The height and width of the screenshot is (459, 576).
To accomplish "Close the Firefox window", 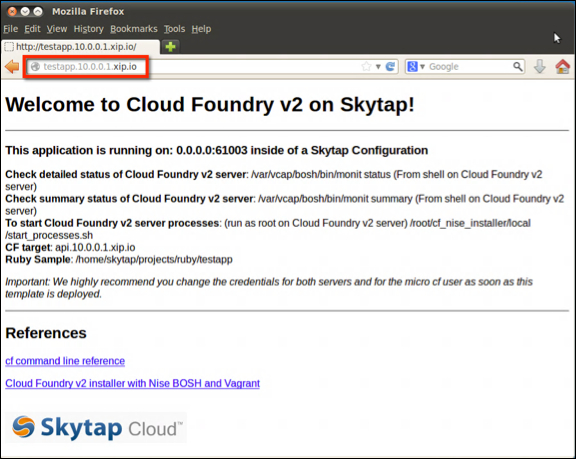I will (12, 11).
